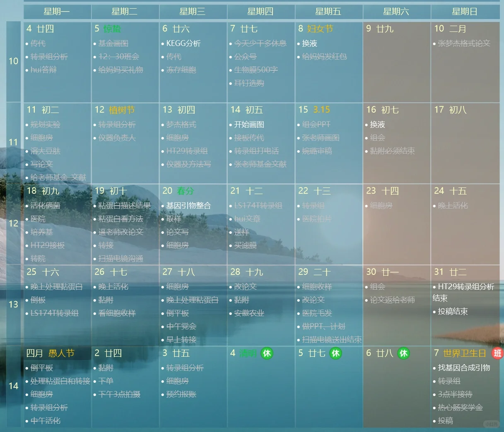Select the 今天少干多休息 entry
This screenshot has height=432, width=504.
pos(260,43)
